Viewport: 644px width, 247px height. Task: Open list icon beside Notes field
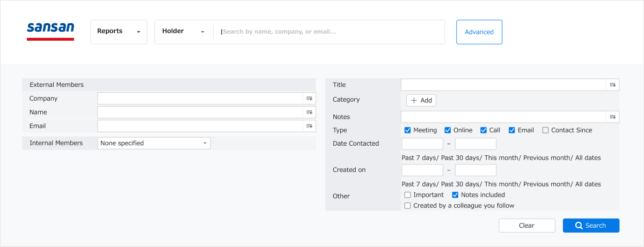613,117
